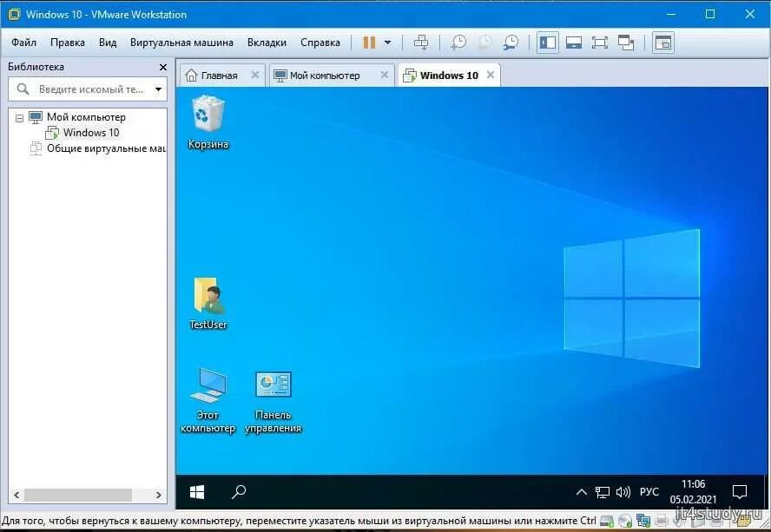The width and height of the screenshot is (771, 532).
Task: Click the guest network tray icon
Action: click(603, 492)
